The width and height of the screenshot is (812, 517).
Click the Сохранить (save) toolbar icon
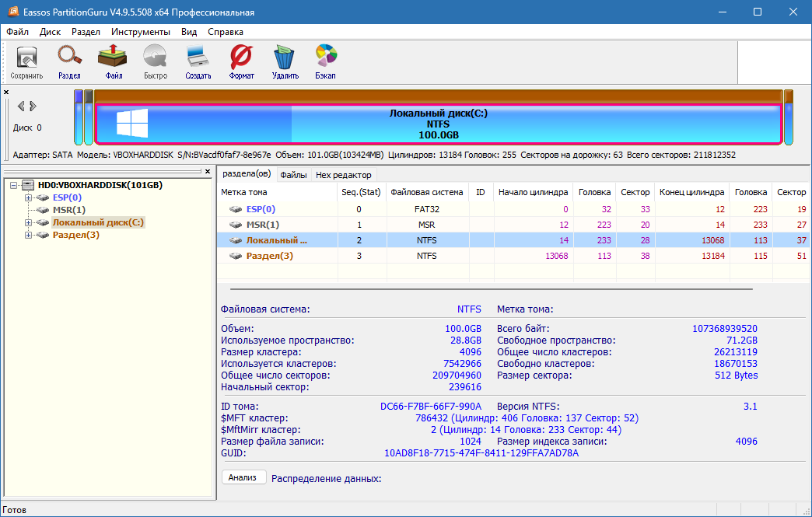pyautogui.click(x=26, y=62)
